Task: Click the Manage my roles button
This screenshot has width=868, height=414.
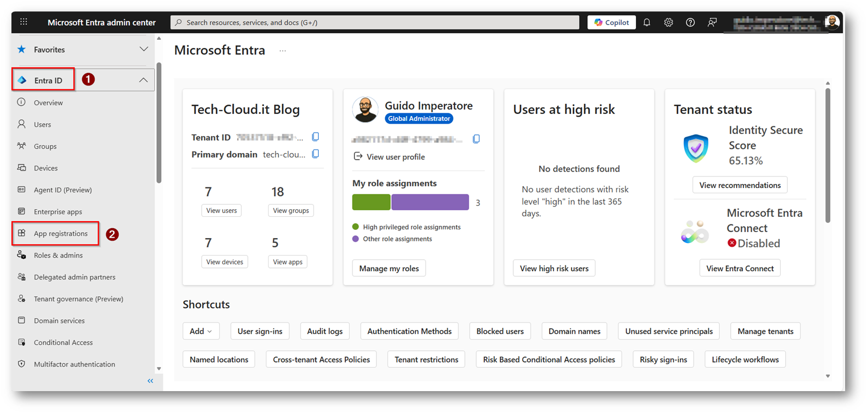Action: pos(389,268)
